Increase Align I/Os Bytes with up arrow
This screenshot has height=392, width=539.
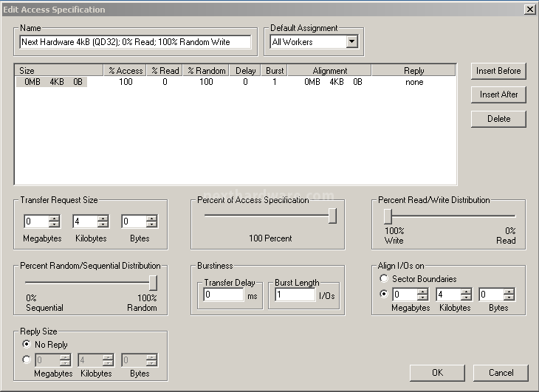(x=509, y=292)
